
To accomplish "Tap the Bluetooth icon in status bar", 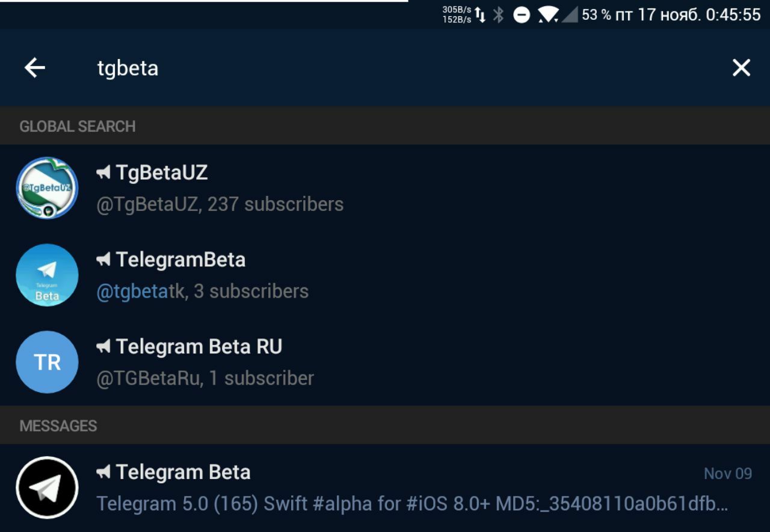I will click(498, 15).
